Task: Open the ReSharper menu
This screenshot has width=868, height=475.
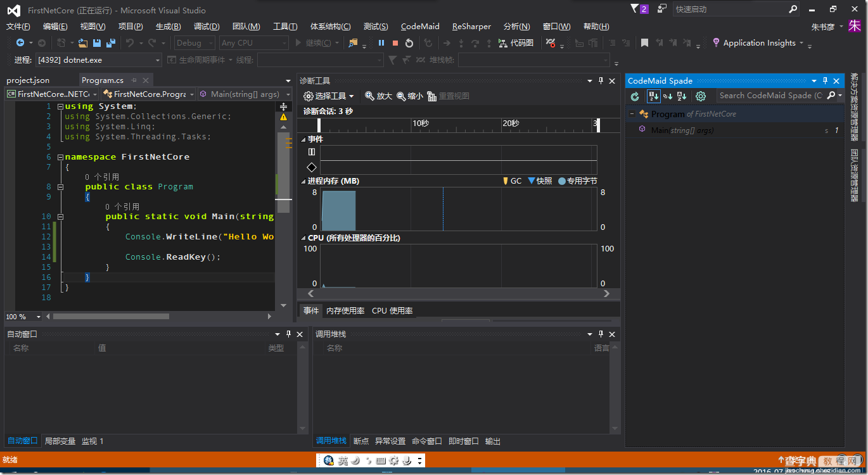Action: [471, 27]
